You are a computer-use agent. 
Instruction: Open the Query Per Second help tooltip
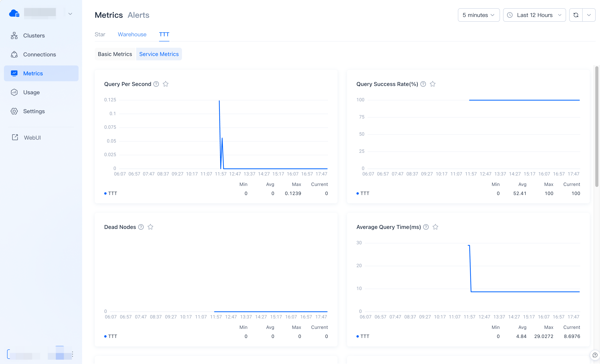156,84
